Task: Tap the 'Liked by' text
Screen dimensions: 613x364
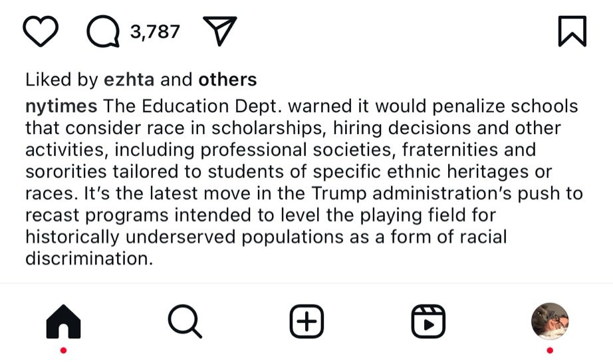Action: [x=61, y=80]
